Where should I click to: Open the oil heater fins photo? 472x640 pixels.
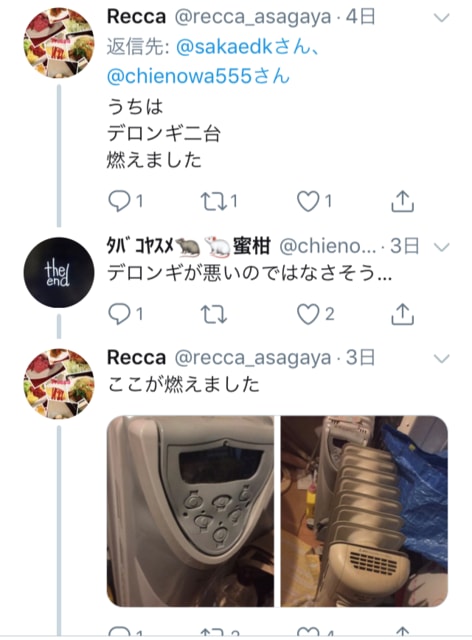(x=364, y=511)
